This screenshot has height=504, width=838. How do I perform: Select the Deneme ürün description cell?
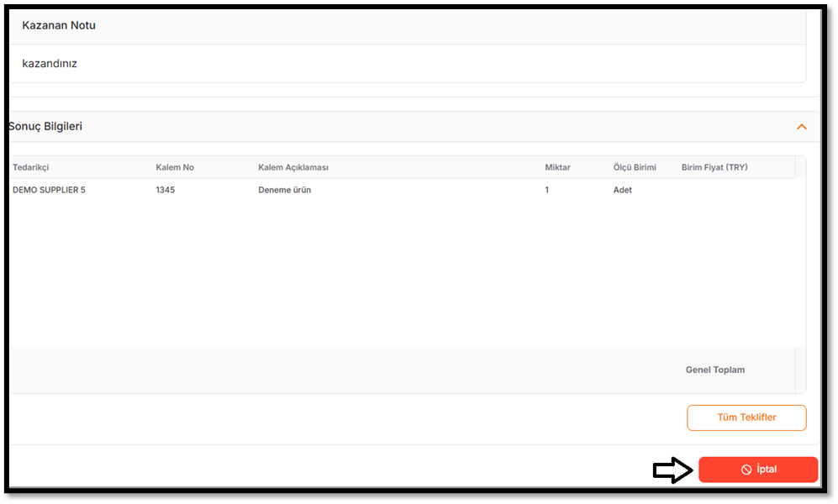[x=284, y=190]
